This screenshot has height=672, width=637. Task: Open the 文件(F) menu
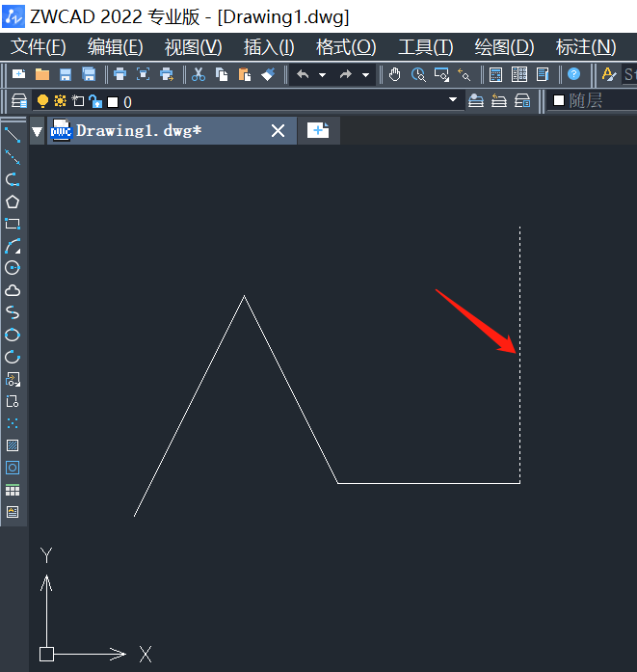(x=39, y=47)
